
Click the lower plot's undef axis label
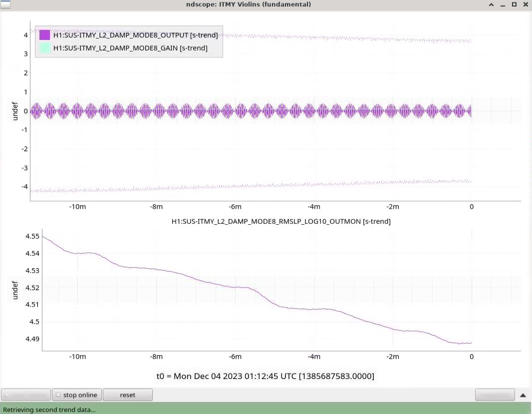pyautogui.click(x=14, y=291)
